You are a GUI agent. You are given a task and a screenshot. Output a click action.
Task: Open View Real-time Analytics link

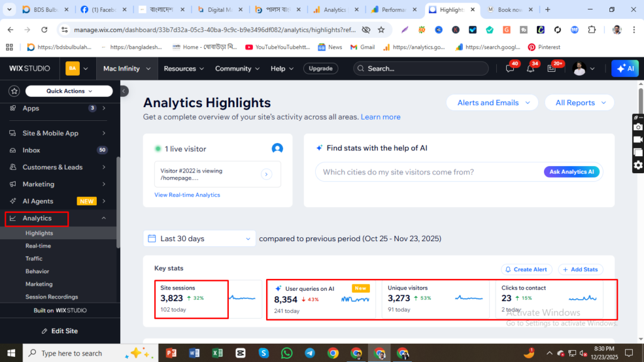(x=187, y=195)
